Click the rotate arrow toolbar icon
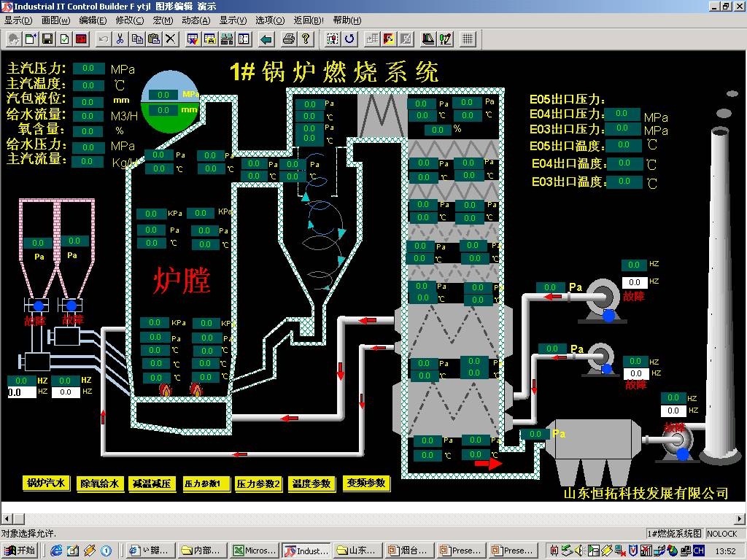The image size is (747, 560). [350, 39]
